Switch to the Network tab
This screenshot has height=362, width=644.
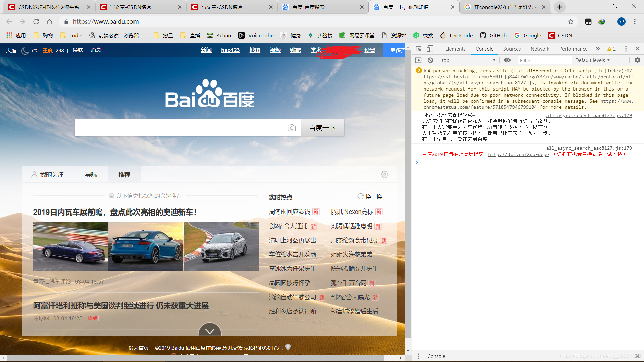click(x=540, y=49)
